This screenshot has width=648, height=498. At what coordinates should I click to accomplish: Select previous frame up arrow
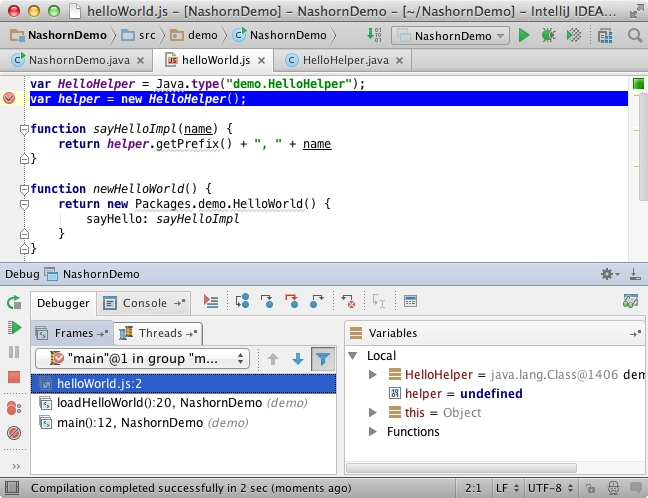273,359
